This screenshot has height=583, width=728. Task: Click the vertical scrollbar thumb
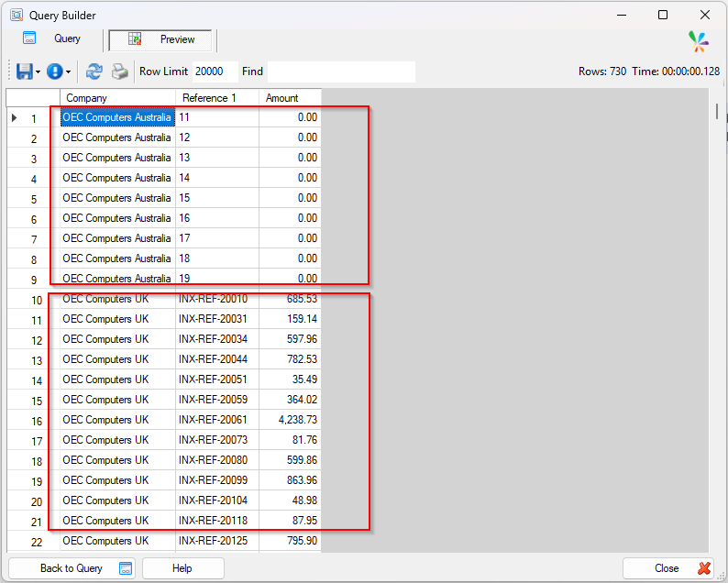coord(717,112)
